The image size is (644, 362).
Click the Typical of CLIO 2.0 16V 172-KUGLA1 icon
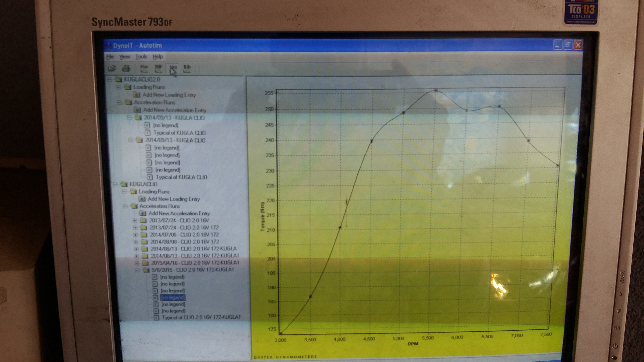click(156, 318)
